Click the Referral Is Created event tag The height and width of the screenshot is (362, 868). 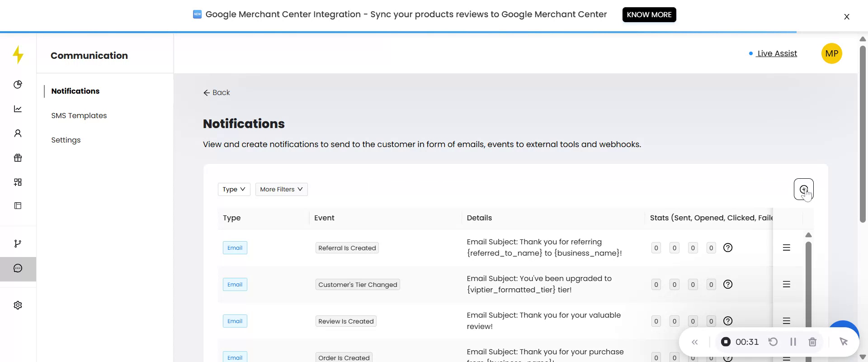pos(347,248)
